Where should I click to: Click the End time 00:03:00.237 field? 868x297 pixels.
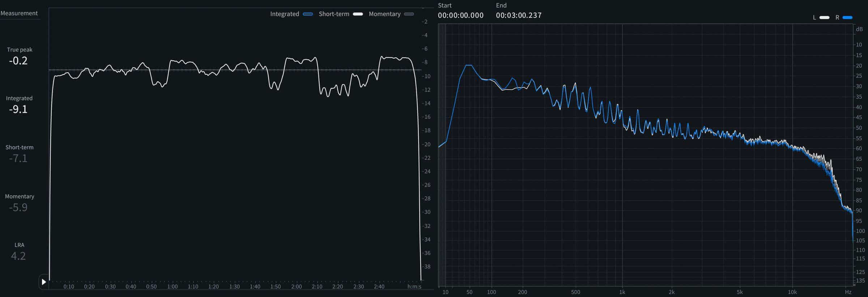(x=519, y=15)
